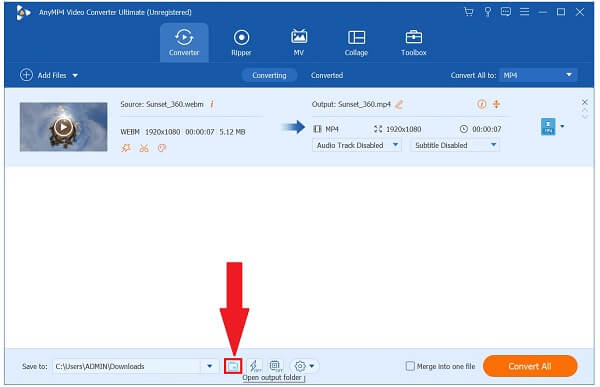Open the shopping cart purchase icon

tap(468, 12)
